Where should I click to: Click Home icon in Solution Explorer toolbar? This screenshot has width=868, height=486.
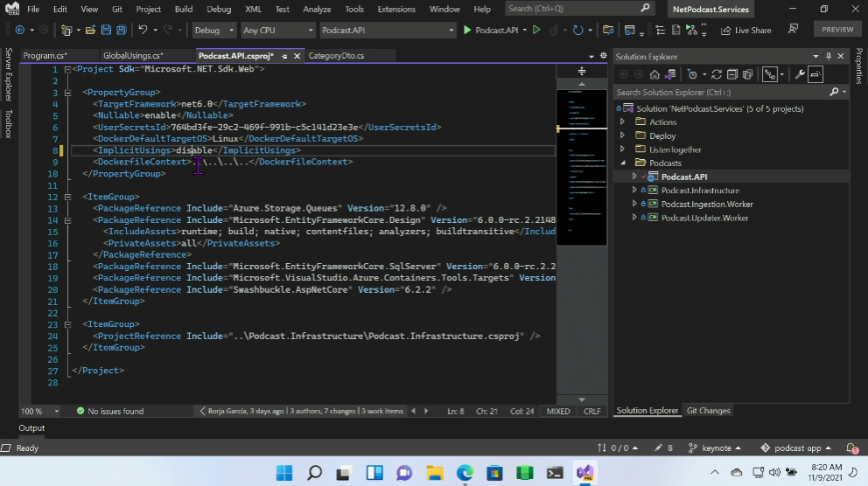654,74
